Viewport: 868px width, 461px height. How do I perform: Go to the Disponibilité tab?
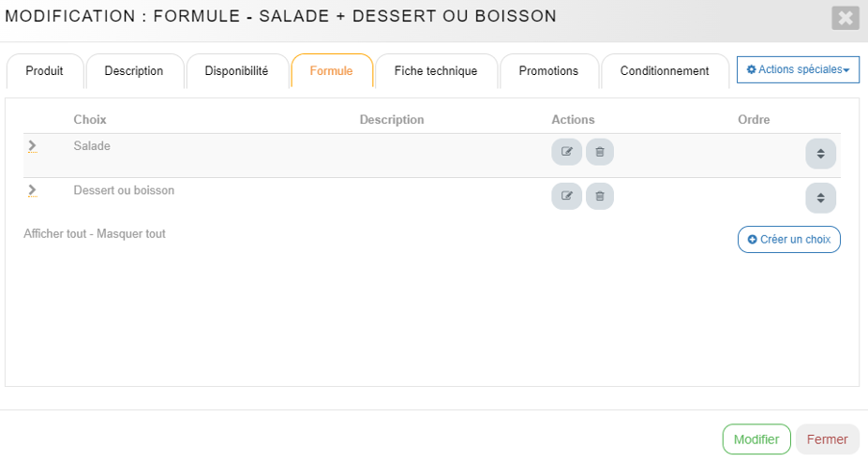point(236,71)
